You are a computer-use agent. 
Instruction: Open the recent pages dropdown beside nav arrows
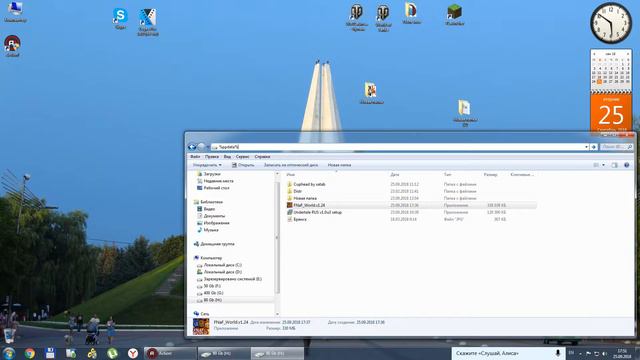tap(207, 147)
